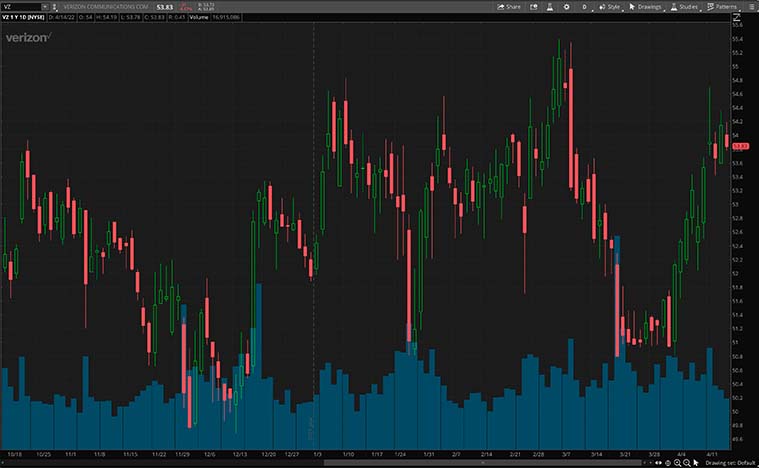
Task: Click the 3/7 date label on time axis
Action: point(566,454)
